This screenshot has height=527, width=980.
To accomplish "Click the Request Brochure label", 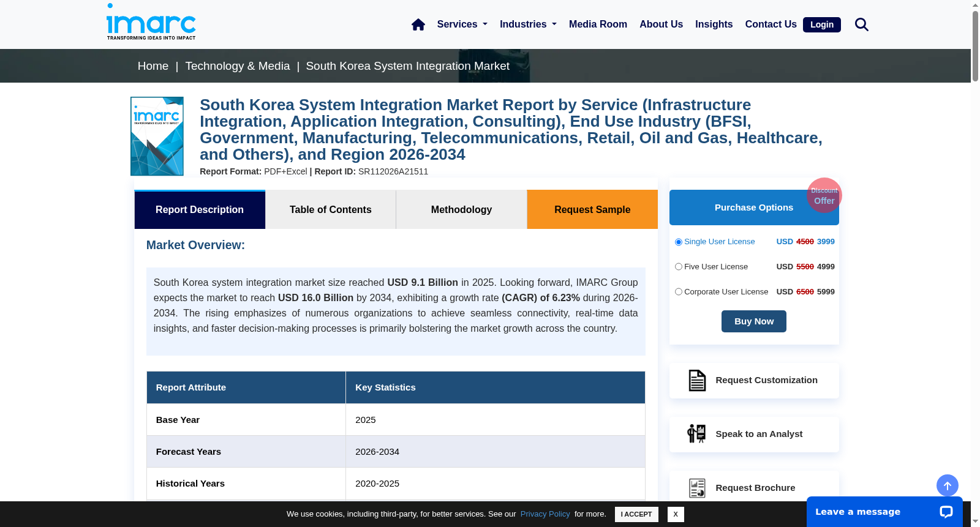I will pos(755,488).
